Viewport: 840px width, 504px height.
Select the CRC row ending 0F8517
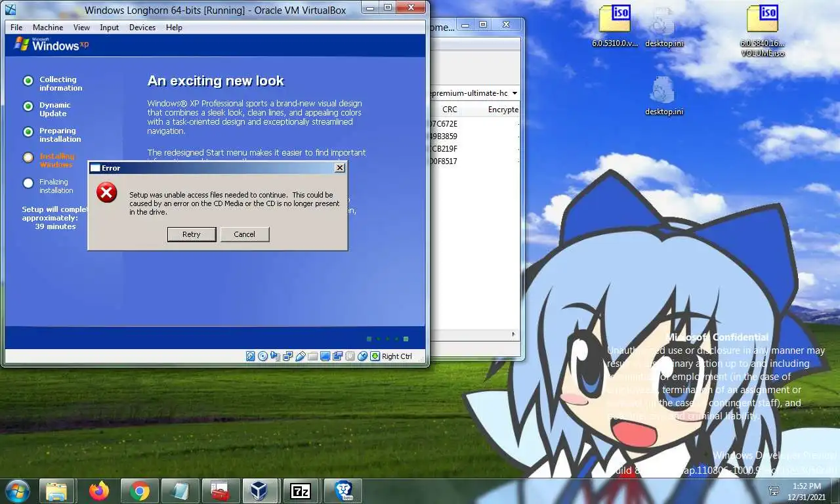(474, 161)
